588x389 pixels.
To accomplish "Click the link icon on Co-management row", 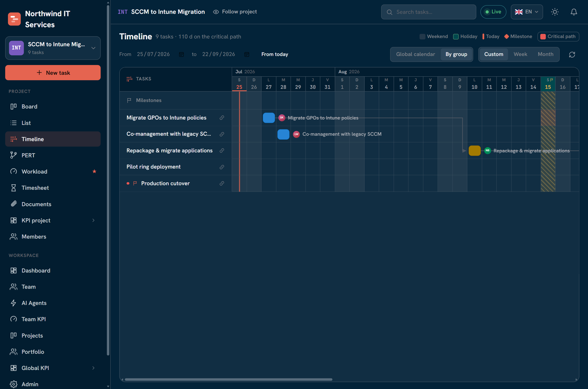I will pos(222,134).
